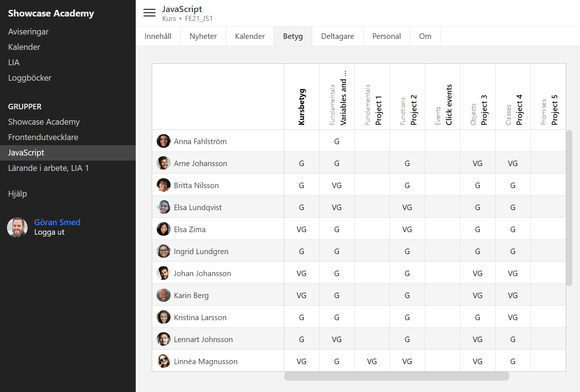
Task: Click the Project 3 column header
Action: click(484, 110)
